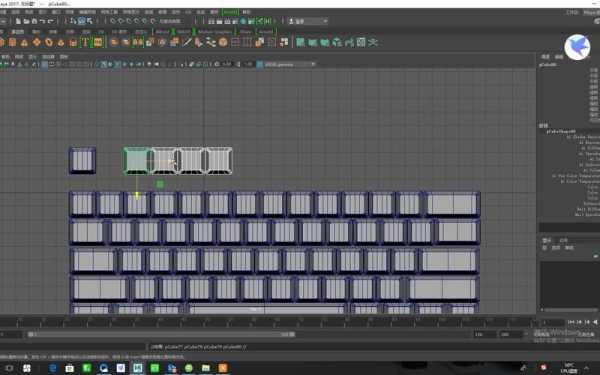Viewport: 600px width, 375px height.
Task: Enable snap to curves
Action: coord(121,21)
